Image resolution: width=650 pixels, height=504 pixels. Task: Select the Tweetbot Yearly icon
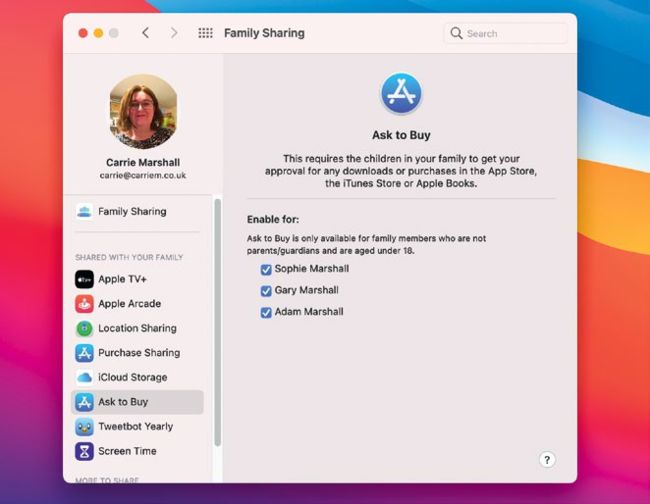tap(84, 427)
